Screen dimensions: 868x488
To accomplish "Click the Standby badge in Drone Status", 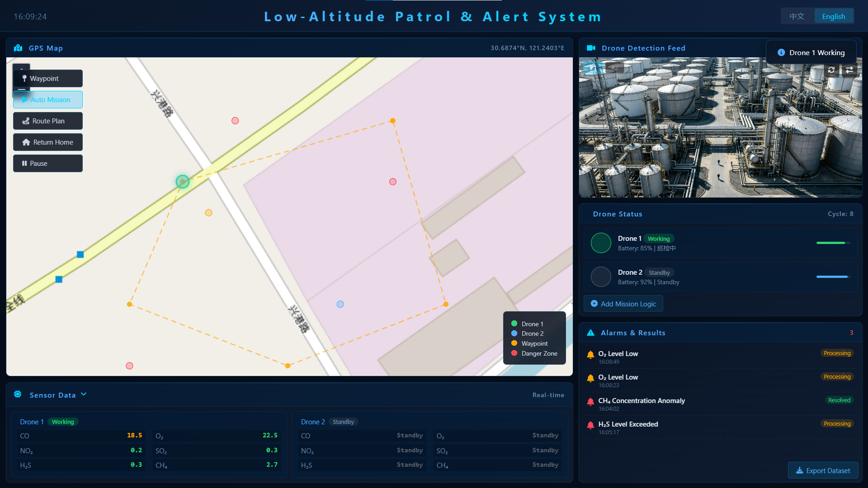I will [x=659, y=272].
